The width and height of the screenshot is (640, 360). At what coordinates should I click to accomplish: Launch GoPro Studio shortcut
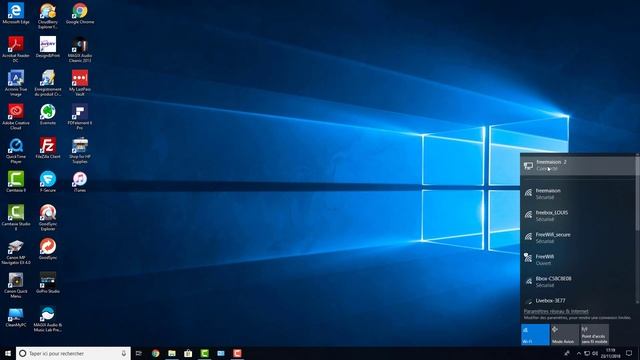[48, 283]
